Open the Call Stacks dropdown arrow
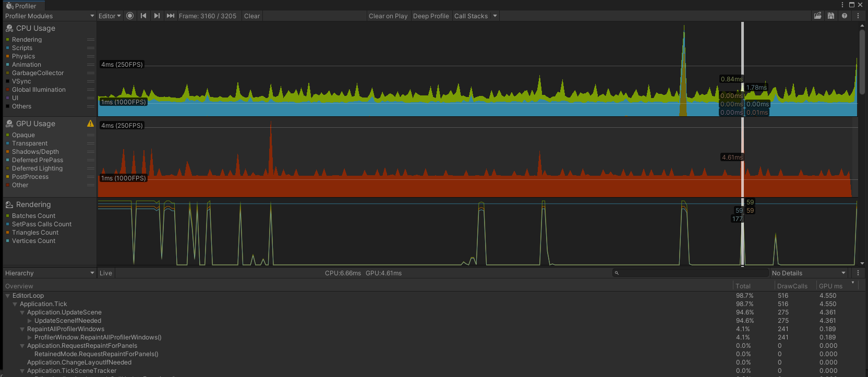This screenshot has width=868, height=377. click(x=495, y=16)
